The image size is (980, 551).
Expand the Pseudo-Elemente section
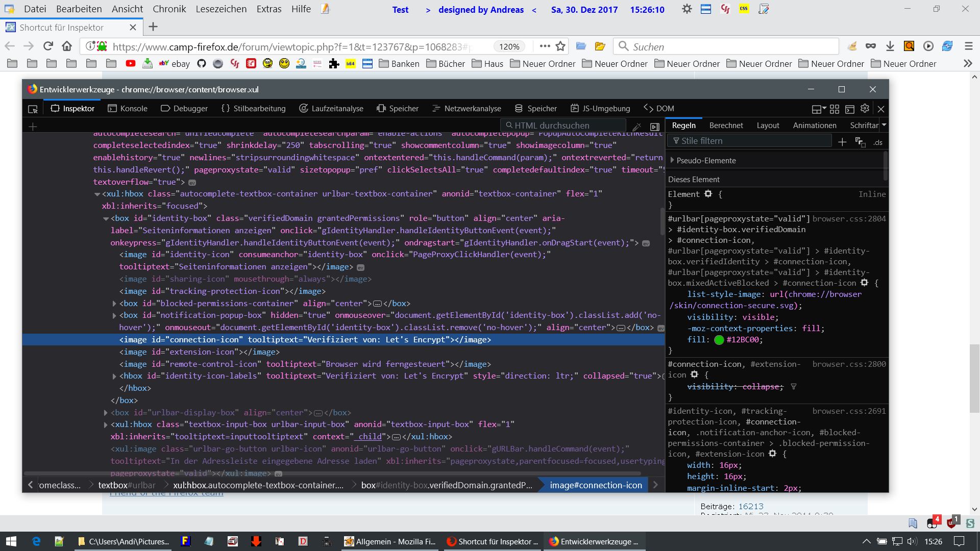tap(672, 160)
